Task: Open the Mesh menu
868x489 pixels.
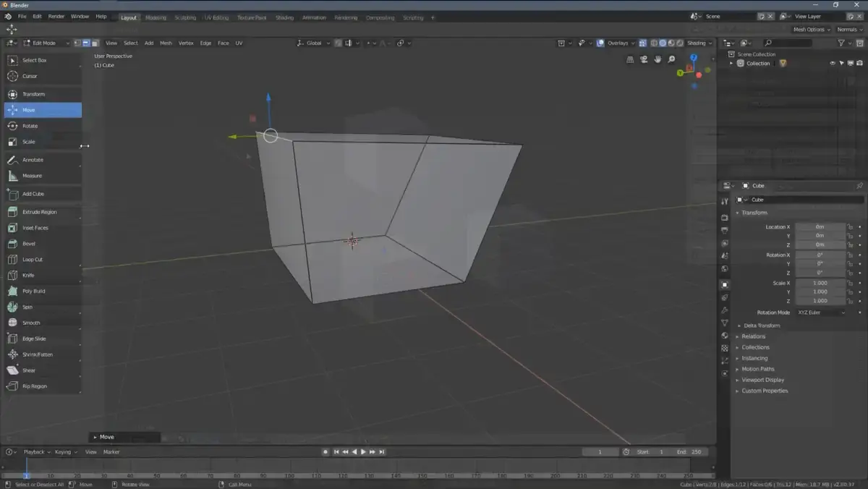Action: pos(166,43)
